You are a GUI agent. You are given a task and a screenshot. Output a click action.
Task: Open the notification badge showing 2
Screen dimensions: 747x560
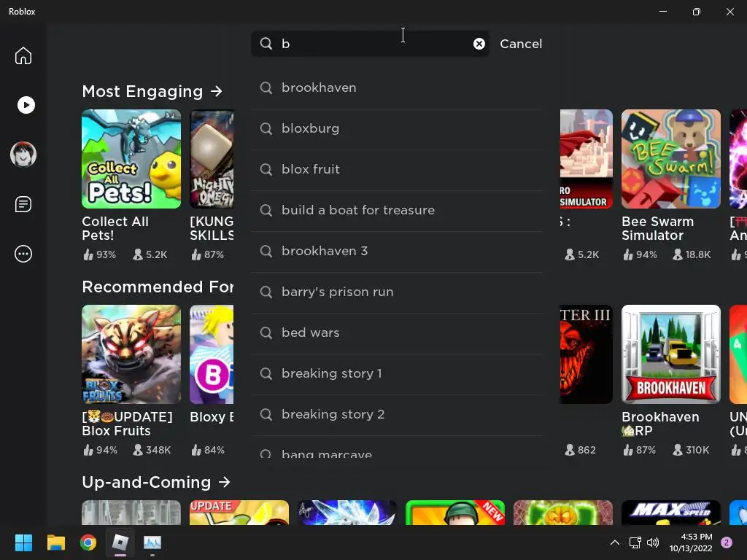(x=727, y=542)
